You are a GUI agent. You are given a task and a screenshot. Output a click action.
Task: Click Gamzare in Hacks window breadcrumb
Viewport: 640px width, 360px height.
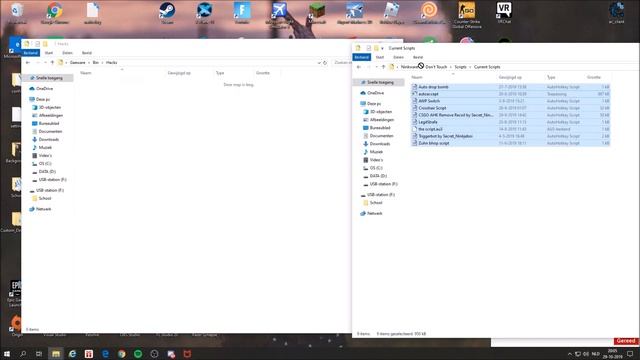pos(78,62)
